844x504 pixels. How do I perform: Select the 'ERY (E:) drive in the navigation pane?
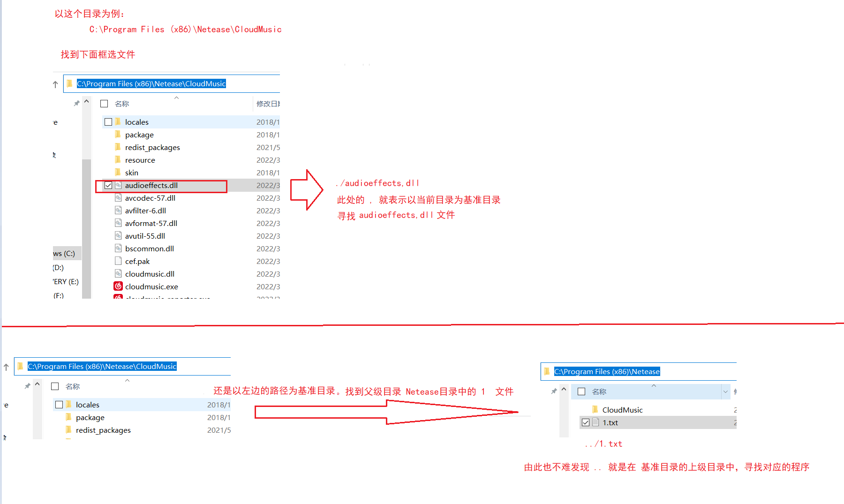(66, 282)
